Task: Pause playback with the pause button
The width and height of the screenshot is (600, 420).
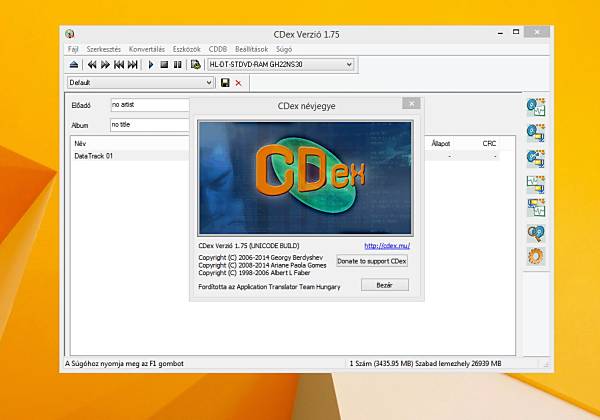Action: [x=178, y=65]
